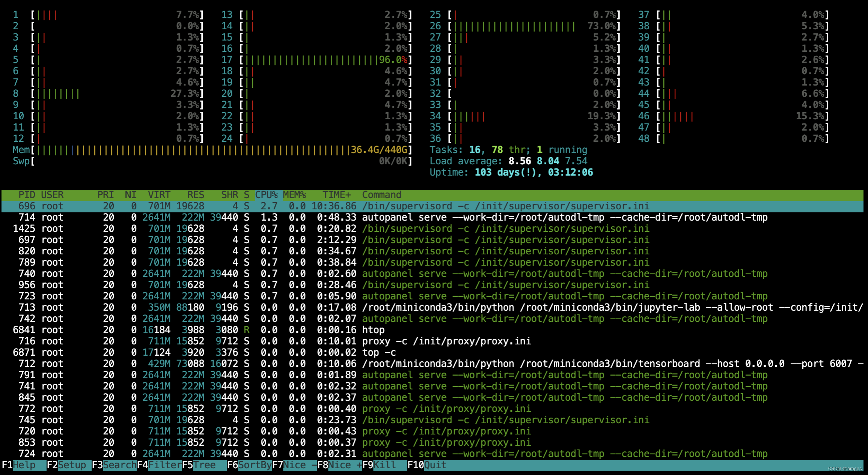Select the PID 845 autopanel row
868x475 pixels.
pyautogui.click(x=432, y=398)
